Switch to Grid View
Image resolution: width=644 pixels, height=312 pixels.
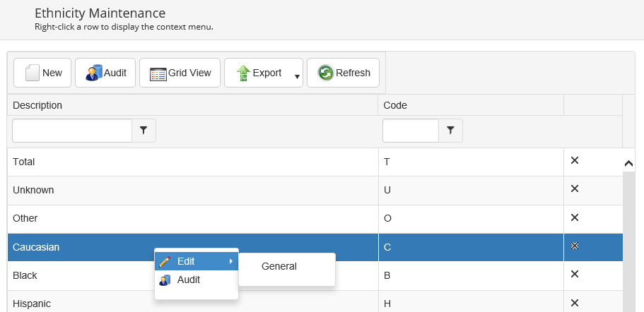[180, 73]
